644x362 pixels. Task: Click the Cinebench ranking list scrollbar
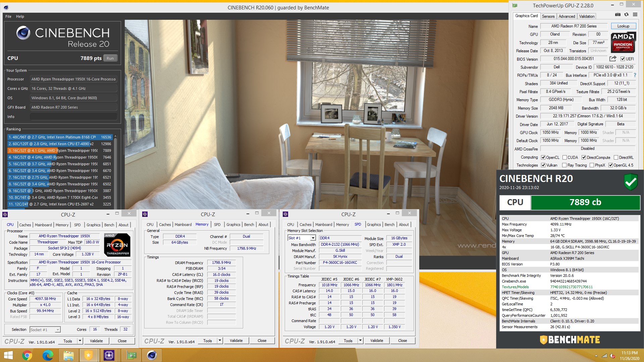115,171
